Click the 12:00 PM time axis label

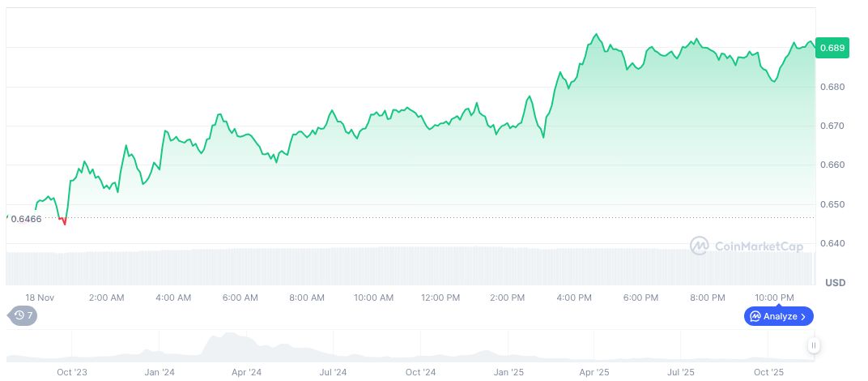click(x=440, y=298)
